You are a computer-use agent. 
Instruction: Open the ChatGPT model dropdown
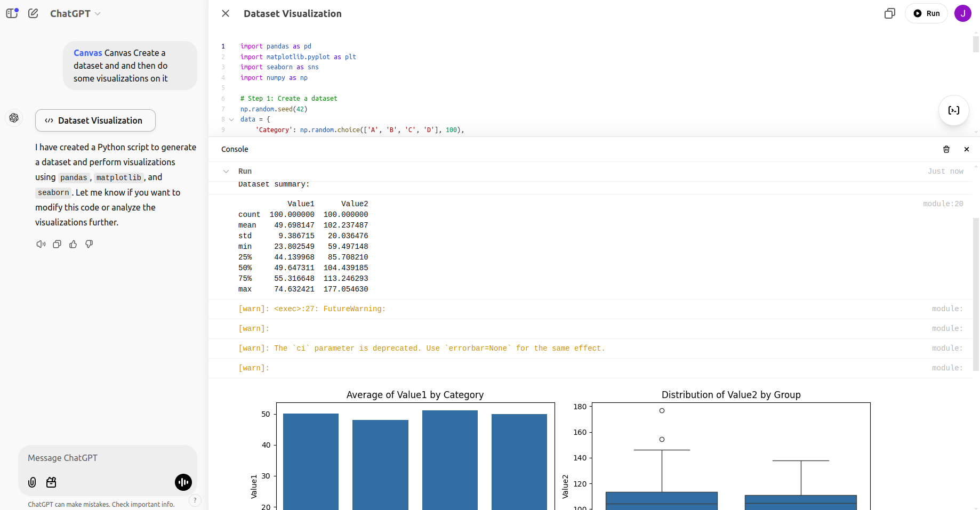pos(75,13)
